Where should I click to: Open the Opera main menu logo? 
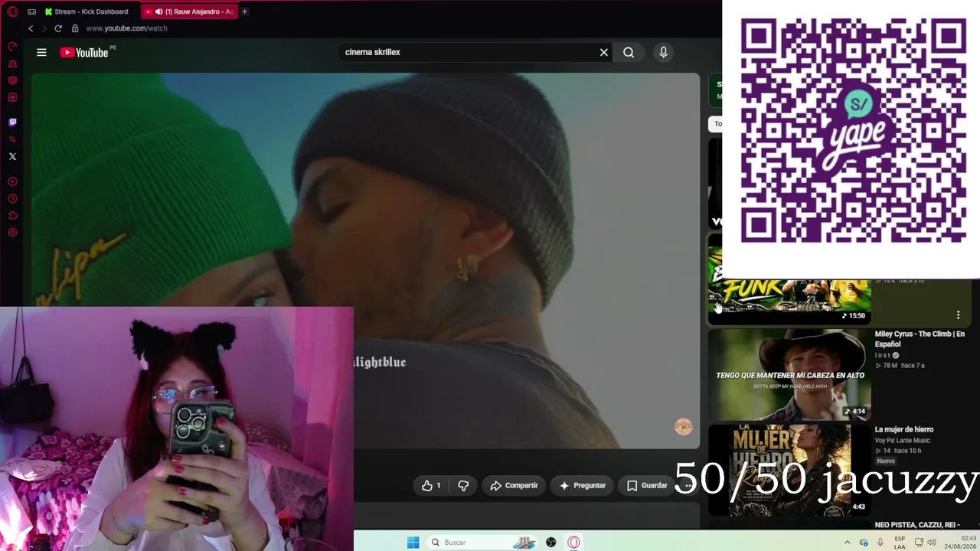12,11
